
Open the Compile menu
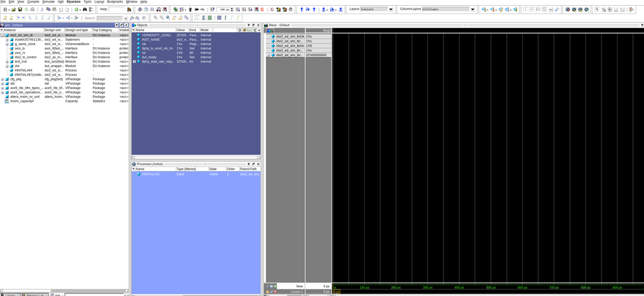click(x=34, y=2)
